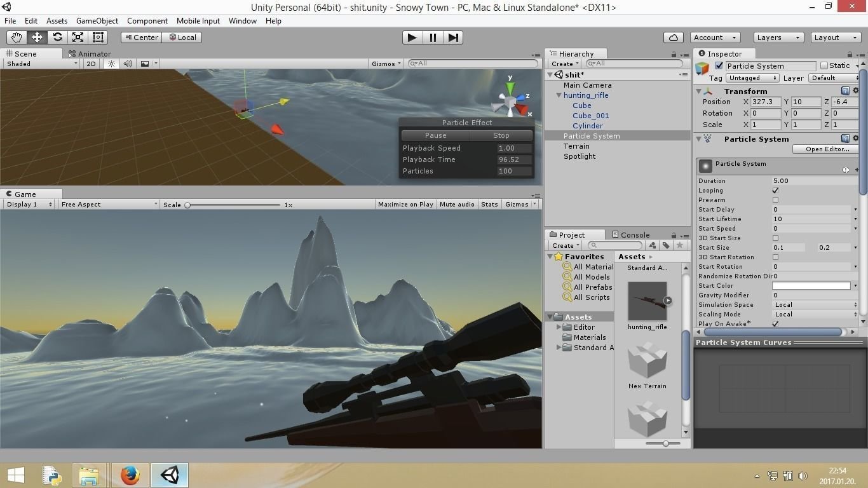Open Simulation Space Local dropdown
Image resolution: width=868 pixels, height=488 pixels.
pos(815,305)
